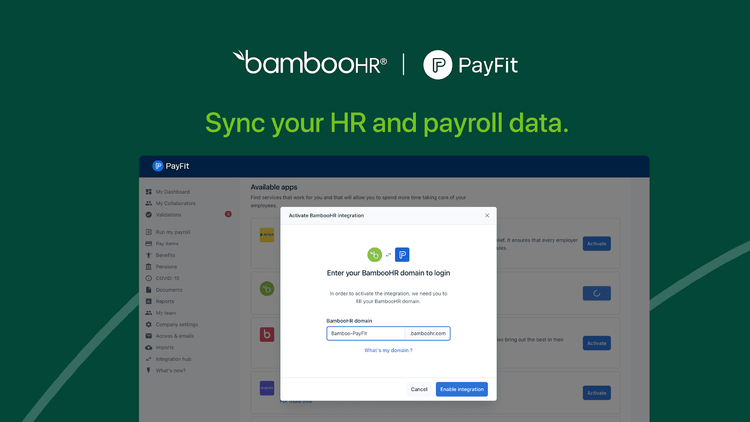750x422 pixels.
Task: Open Access & emails in sidebar
Action: pyautogui.click(x=175, y=336)
